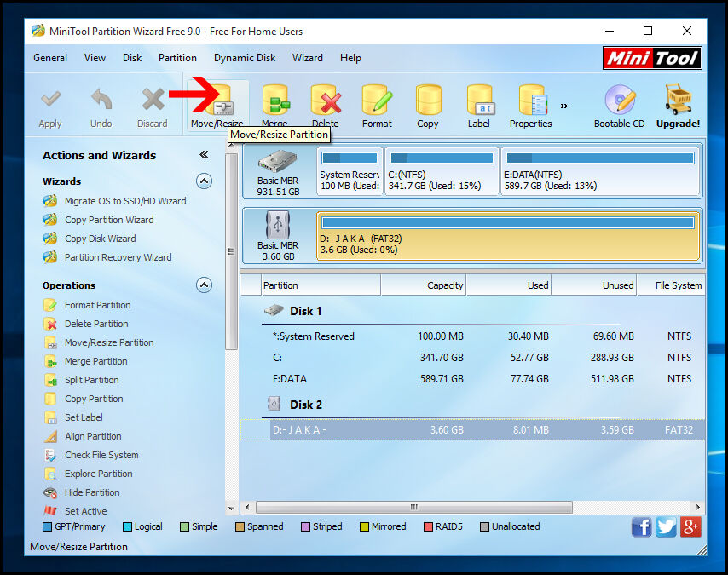Image resolution: width=728 pixels, height=575 pixels.
Task: Click the MiniTool logo
Action: [652, 58]
